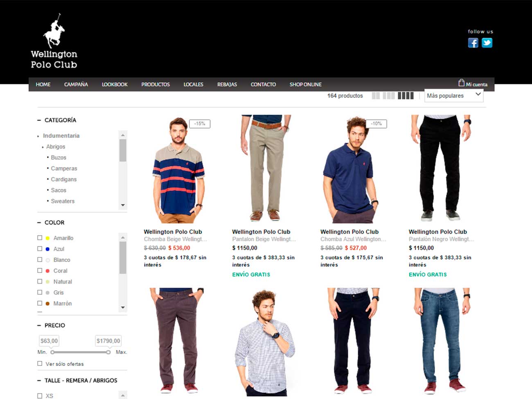Viewport: 532px width, 399px height.
Task: Select the Camperas category link
Action: tap(64, 168)
